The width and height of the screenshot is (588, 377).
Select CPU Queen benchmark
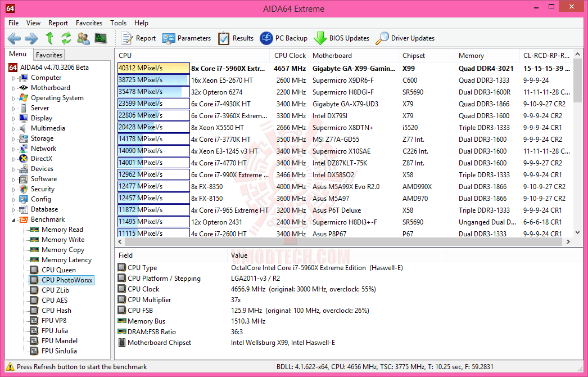point(58,270)
